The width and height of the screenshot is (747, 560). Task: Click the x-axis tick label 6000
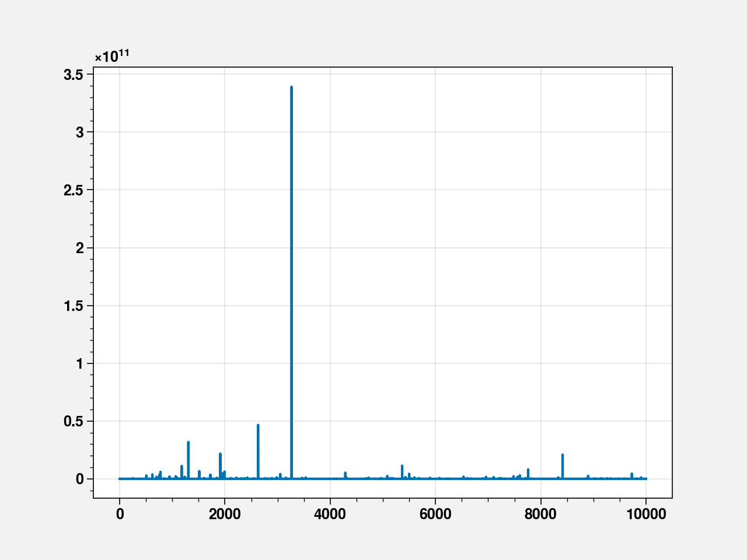[x=435, y=514]
